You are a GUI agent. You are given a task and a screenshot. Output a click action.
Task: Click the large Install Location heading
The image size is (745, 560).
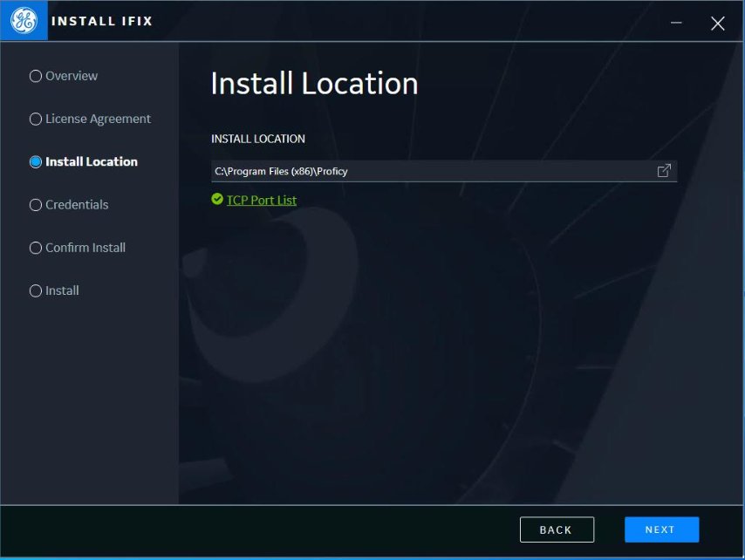314,84
